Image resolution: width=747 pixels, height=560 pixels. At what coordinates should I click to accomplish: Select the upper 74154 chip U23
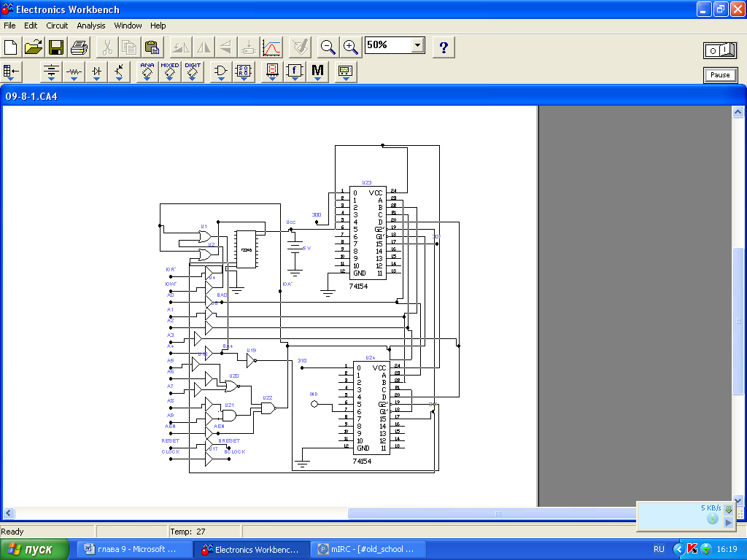point(368,233)
